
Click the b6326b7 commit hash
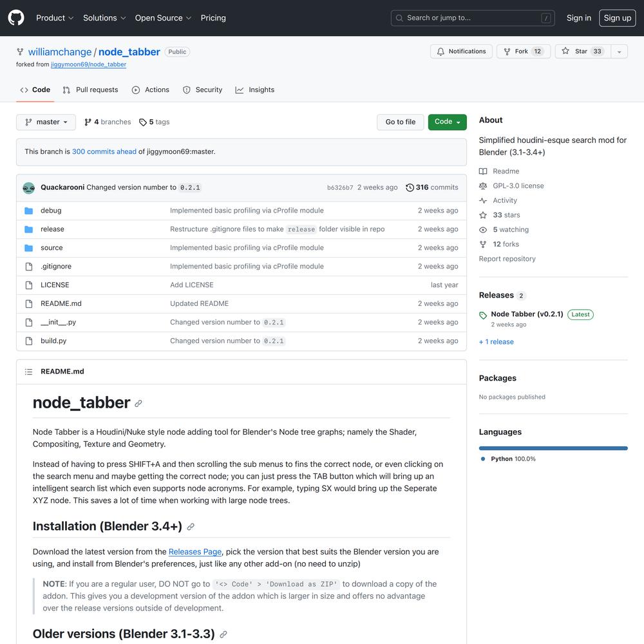[339, 187]
